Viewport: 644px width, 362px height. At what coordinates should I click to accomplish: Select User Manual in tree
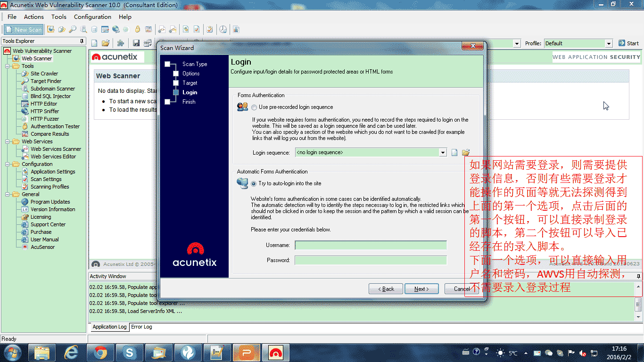(44, 239)
